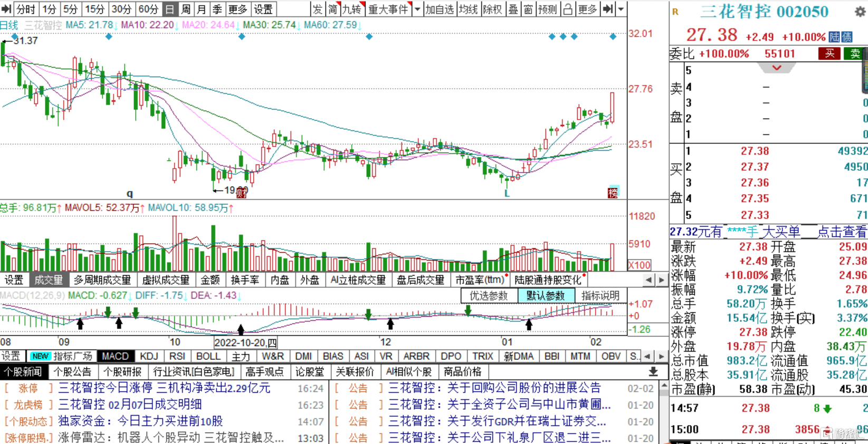Image resolution: width=868 pixels, height=444 pixels.
Task: Click the jump-to-end arrow icon in toolbar
Action: 608,9
